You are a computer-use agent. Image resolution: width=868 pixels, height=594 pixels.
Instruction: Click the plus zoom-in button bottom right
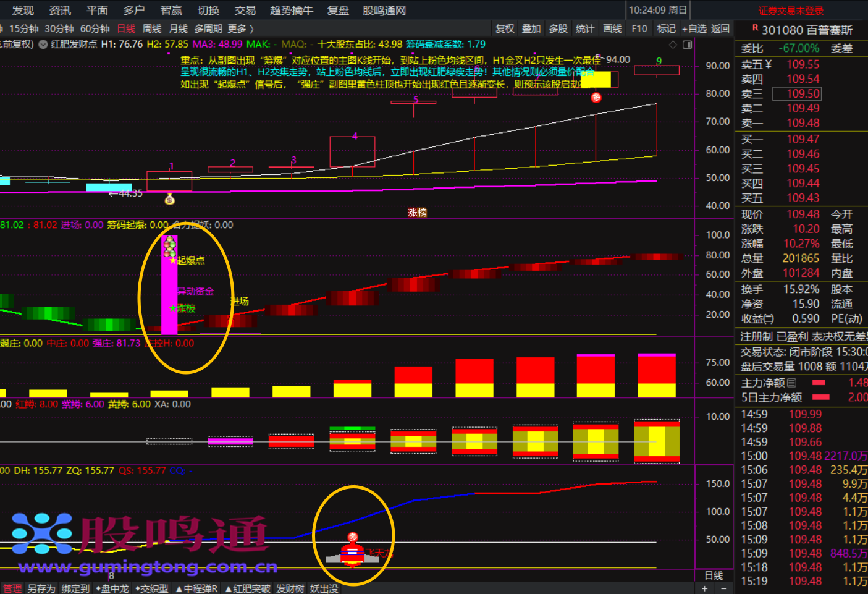coord(705,588)
